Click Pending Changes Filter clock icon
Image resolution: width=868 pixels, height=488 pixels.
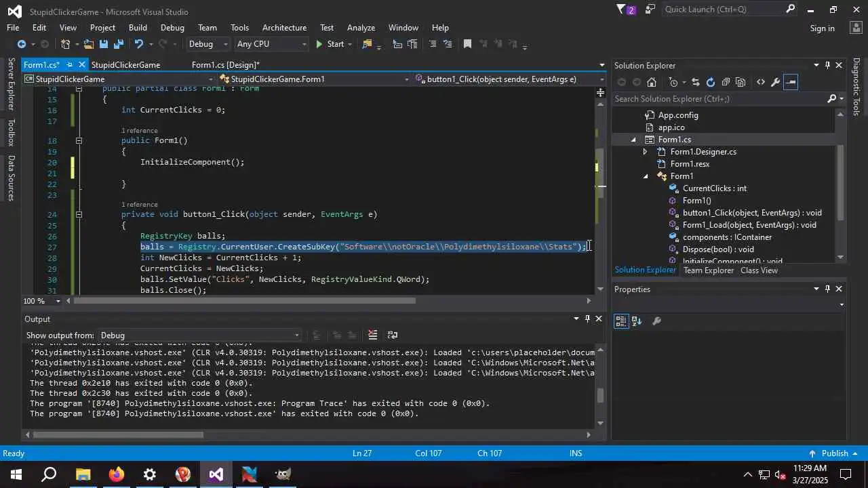673,82
